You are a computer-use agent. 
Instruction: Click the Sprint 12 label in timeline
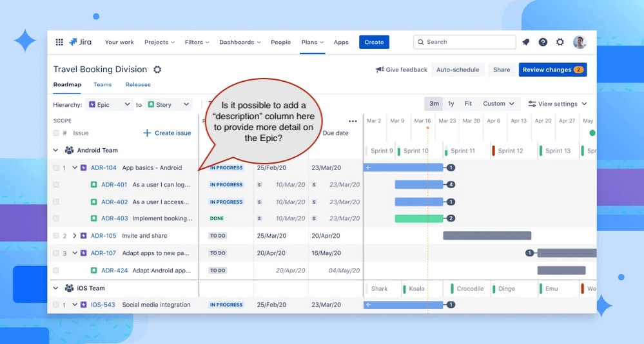[x=511, y=151]
